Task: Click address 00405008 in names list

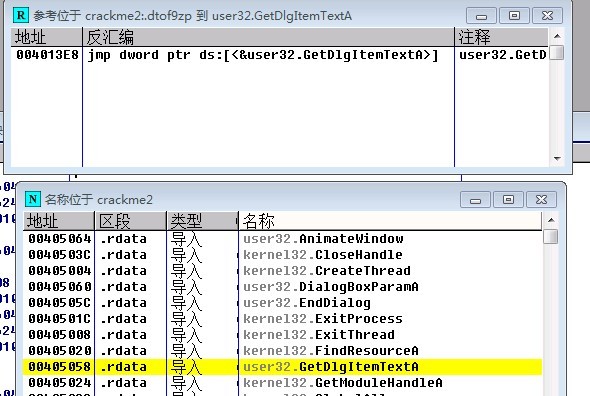Action: pyautogui.click(x=59, y=335)
